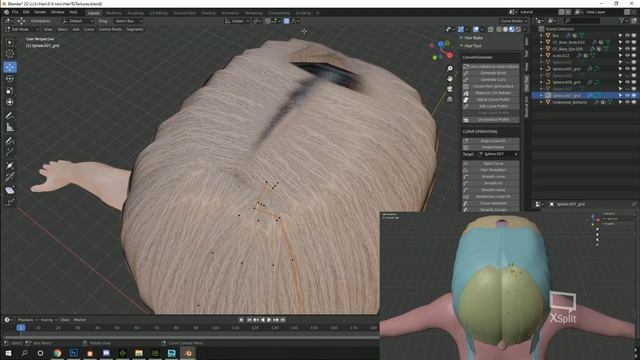The height and width of the screenshot is (360, 640).
Task: Toggle render camera icon for Bra object
Action: tap(634, 36)
